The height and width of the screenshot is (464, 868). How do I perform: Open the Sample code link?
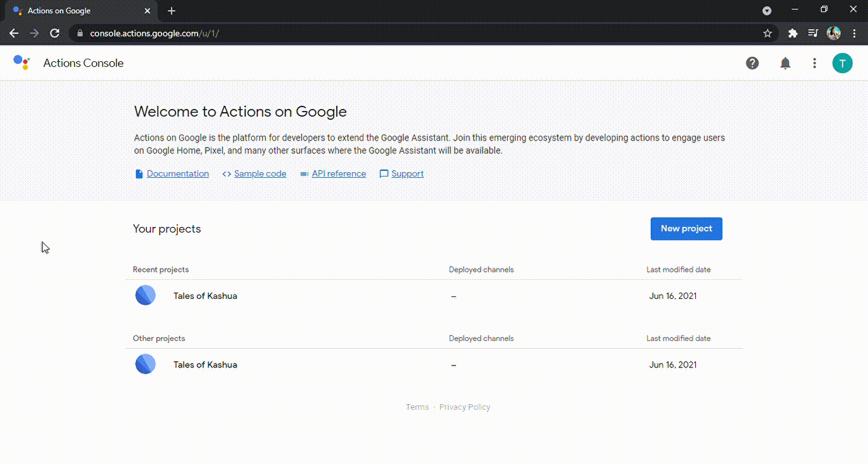260,174
